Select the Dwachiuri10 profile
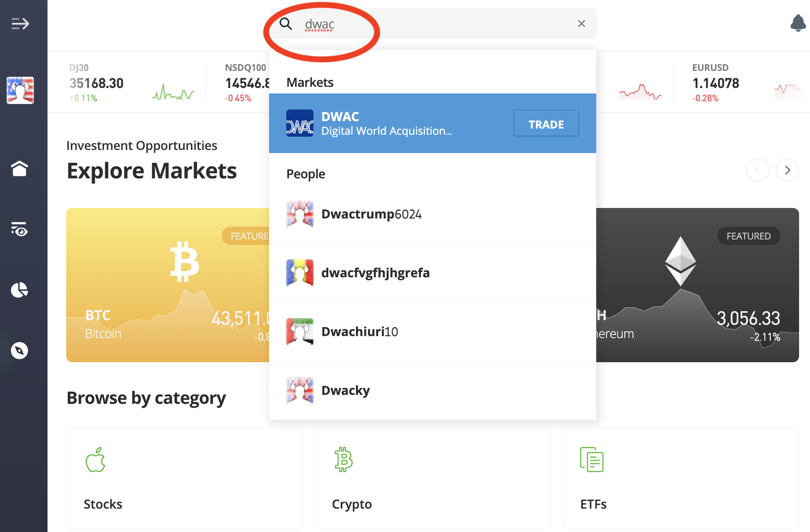 pos(359,332)
